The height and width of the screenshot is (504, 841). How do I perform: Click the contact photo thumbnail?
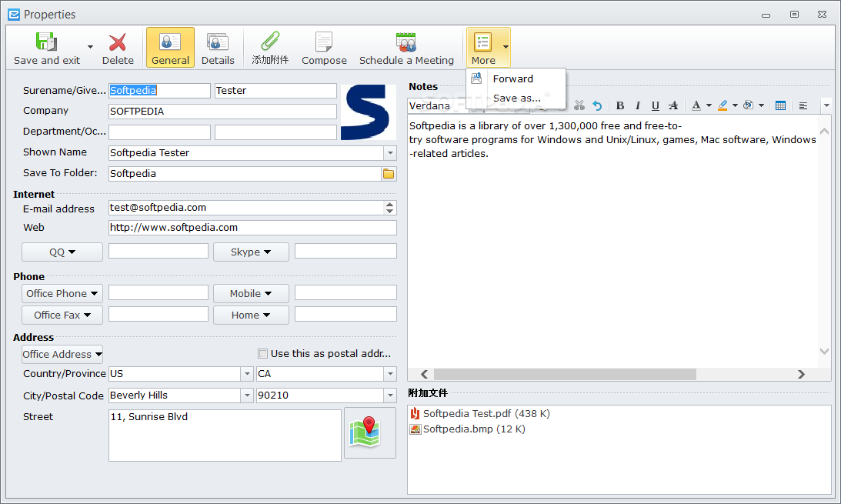pyautogui.click(x=368, y=112)
